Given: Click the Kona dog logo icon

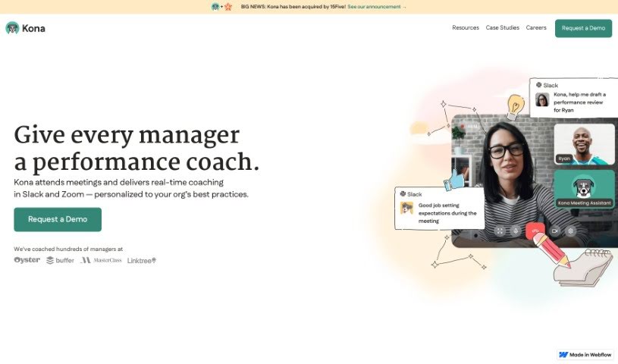Looking at the screenshot, I should [12, 28].
